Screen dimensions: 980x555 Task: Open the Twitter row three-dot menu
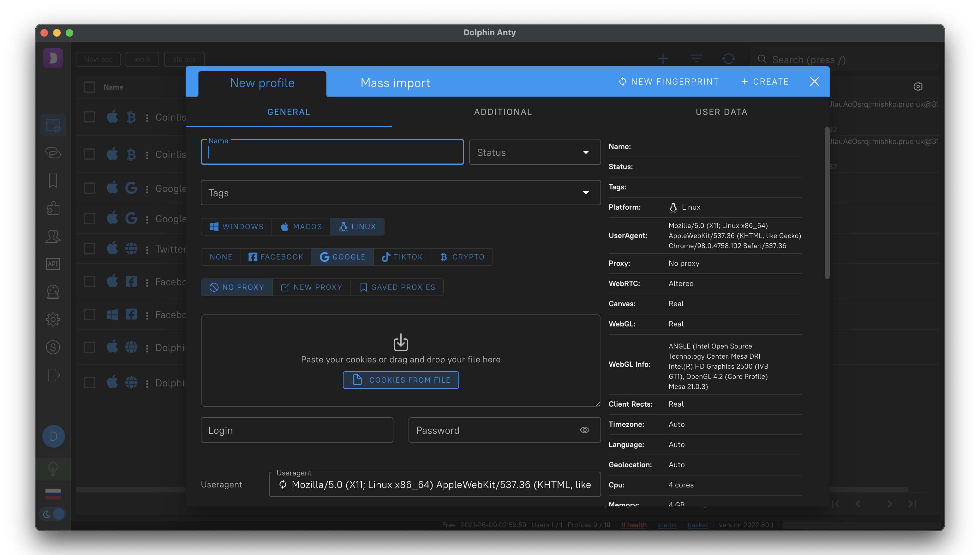[x=147, y=249]
